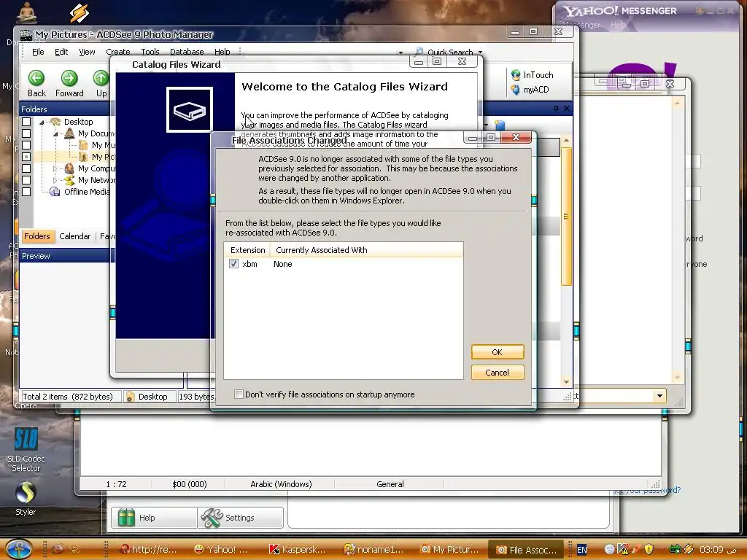Screen dimensions: 747x560
Task: Click the Winamp lightning desktop icon
Action: (79, 13)
